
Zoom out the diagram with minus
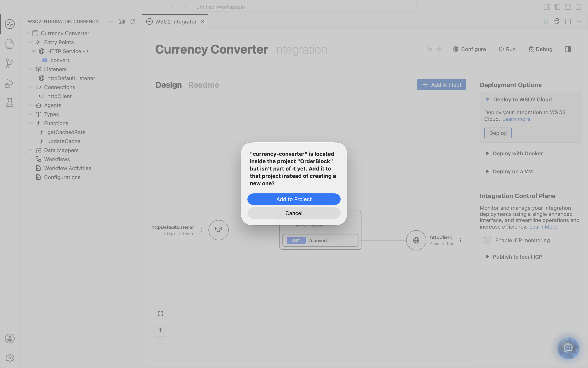tap(160, 343)
